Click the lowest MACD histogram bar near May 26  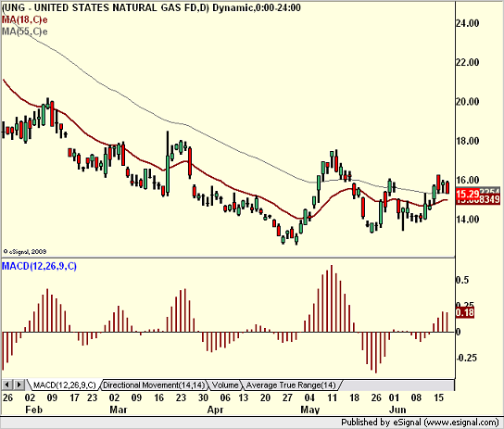376,352
